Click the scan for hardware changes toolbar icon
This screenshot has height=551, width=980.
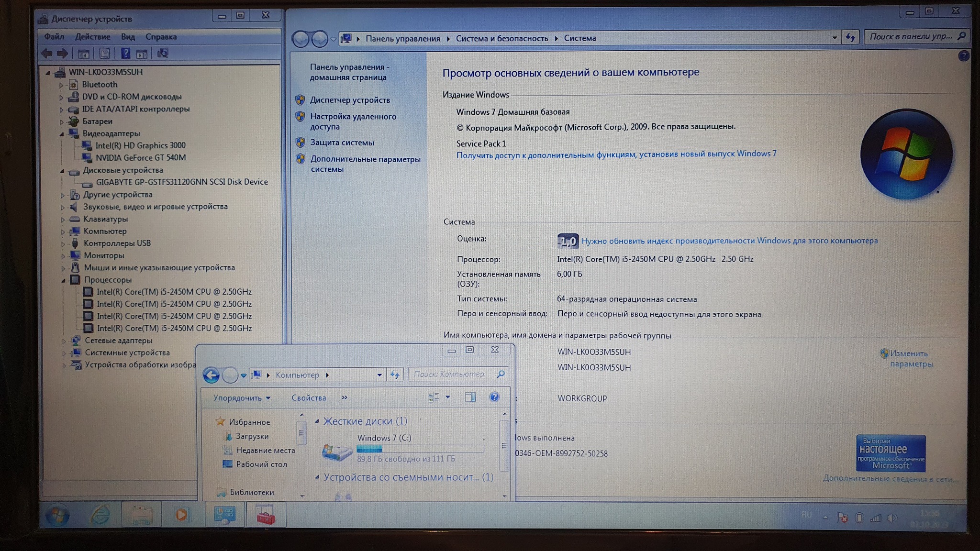[163, 54]
